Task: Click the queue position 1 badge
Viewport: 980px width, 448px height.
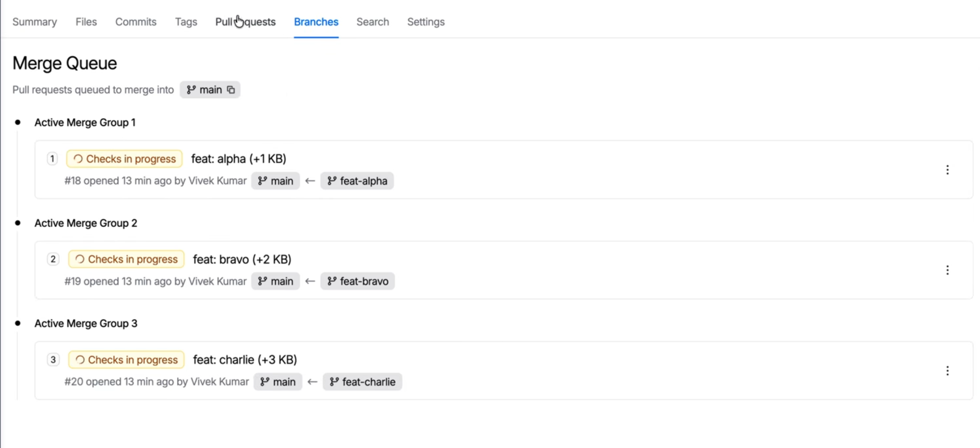Action: tap(52, 159)
